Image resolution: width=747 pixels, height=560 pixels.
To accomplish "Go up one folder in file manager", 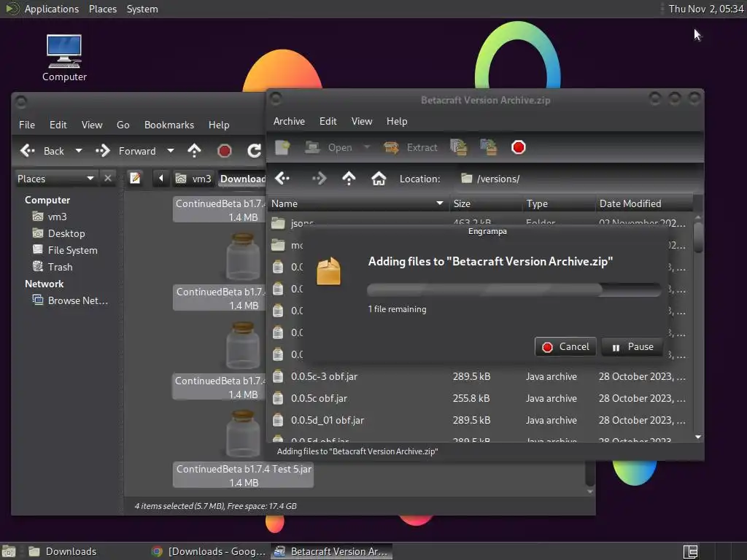I will click(x=194, y=151).
